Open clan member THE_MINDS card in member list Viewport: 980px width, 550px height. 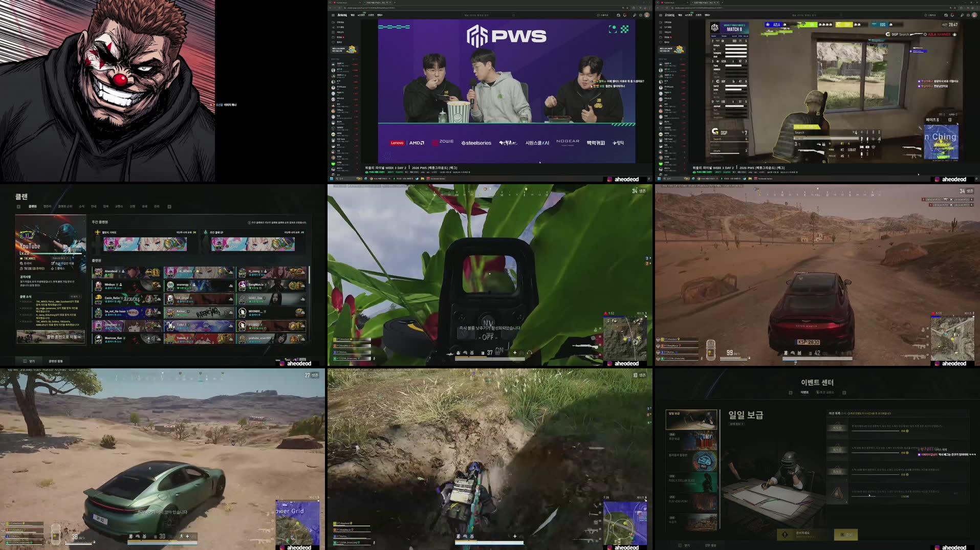pos(199,272)
